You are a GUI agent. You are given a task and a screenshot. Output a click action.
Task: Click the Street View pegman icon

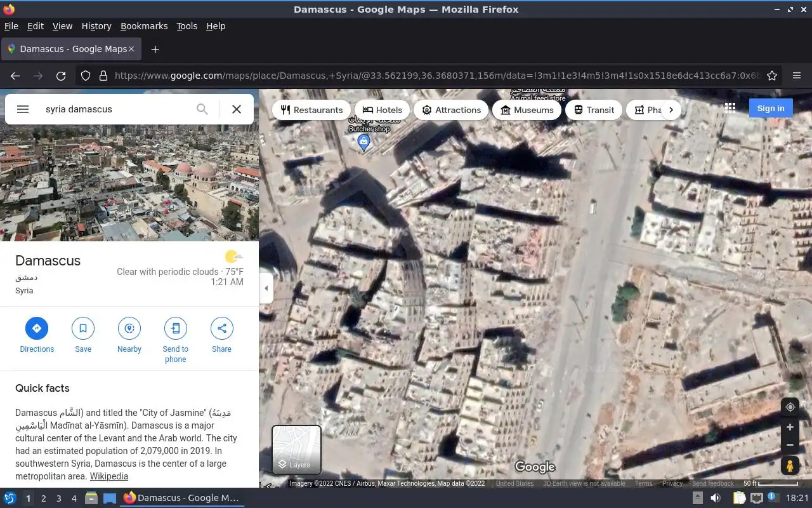click(x=790, y=465)
